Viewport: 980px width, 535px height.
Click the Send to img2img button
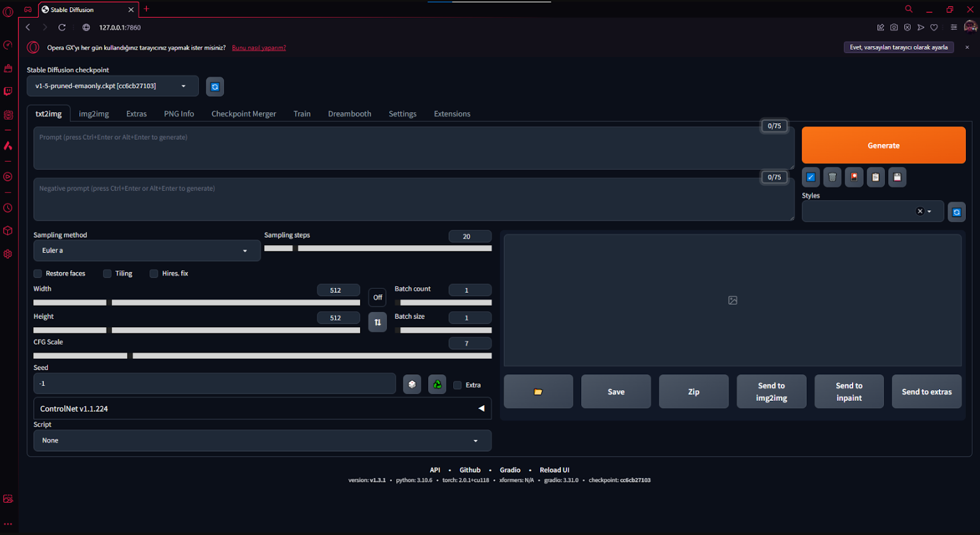pyautogui.click(x=772, y=392)
